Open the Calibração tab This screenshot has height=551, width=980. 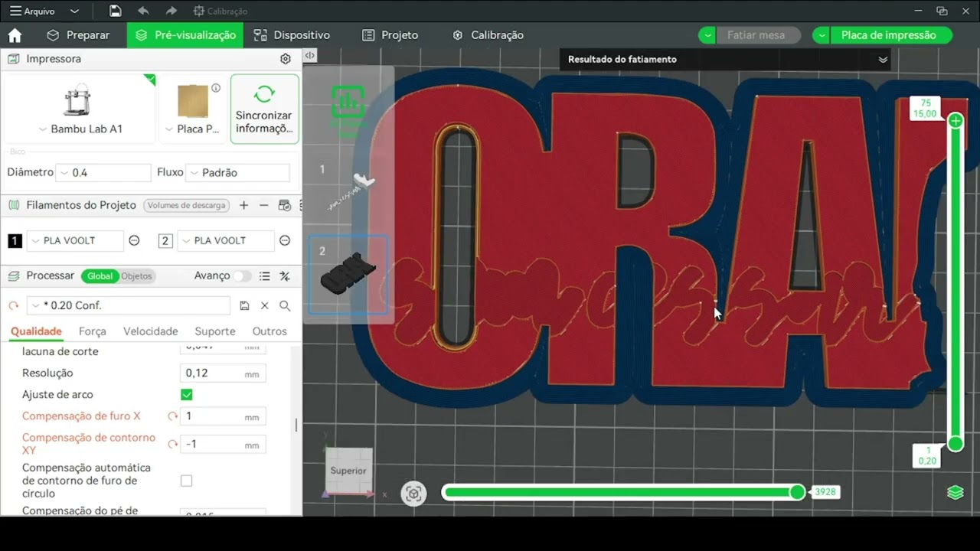pos(488,35)
